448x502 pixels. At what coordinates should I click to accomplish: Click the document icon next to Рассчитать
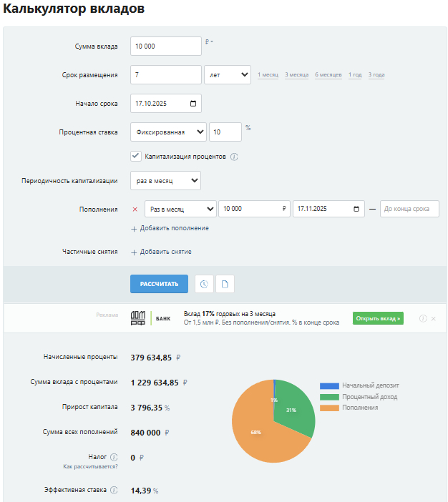coord(225,284)
